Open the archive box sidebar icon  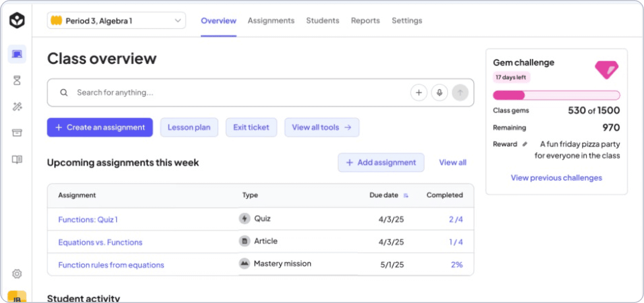[x=17, y=133]
